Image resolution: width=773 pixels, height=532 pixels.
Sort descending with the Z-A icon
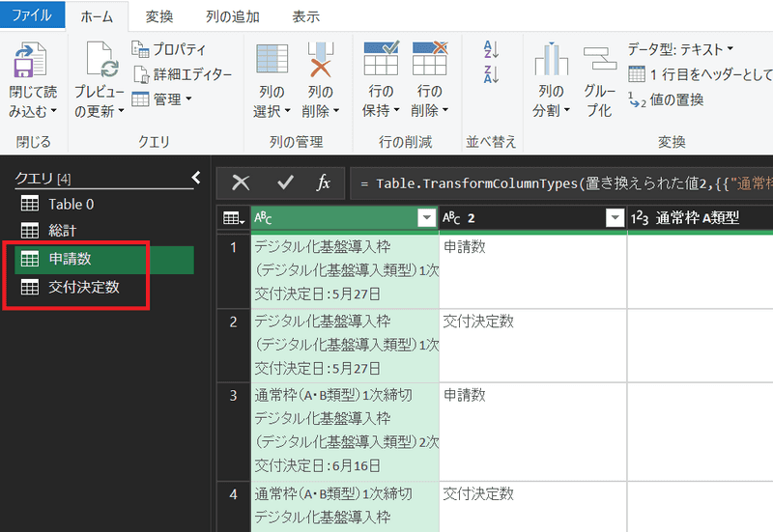491,74
